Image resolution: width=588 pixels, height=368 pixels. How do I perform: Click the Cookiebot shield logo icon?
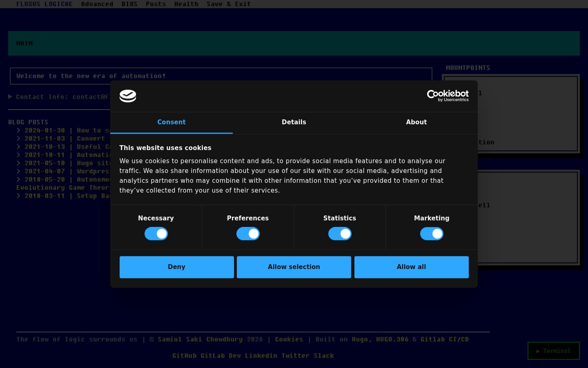tap(128, 96)
